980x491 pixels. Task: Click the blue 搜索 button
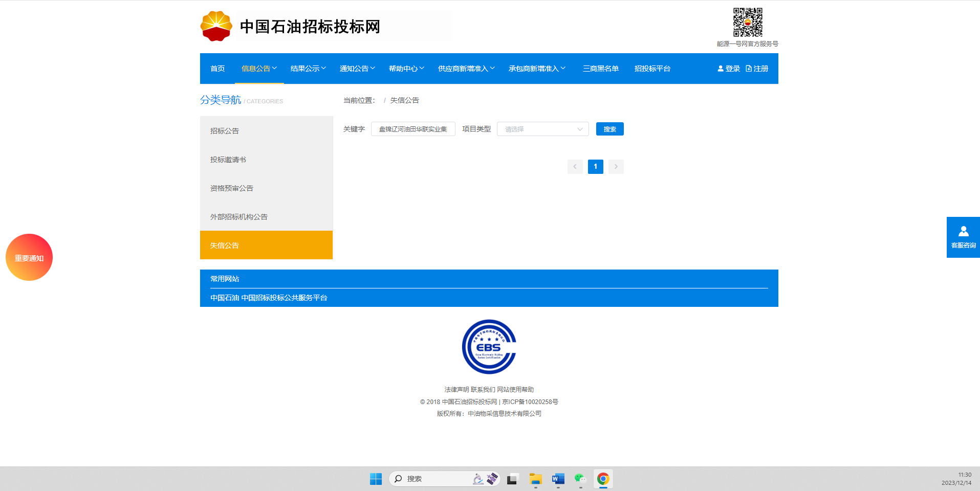tap(610, 129)
